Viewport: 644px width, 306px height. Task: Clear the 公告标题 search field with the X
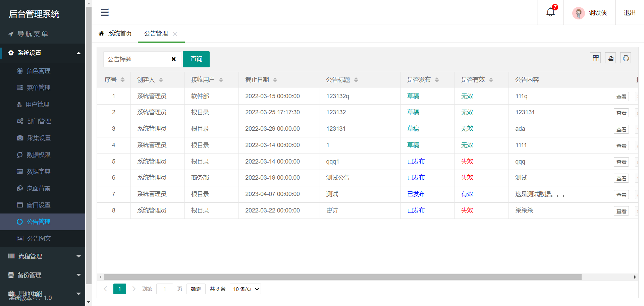pos(174,59)
